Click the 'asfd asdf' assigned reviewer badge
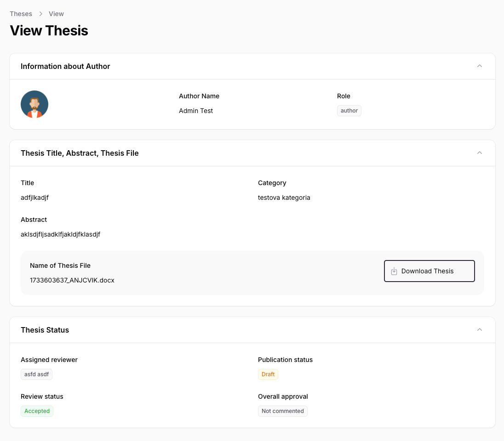This screenshot has width=504, height=441. [x=36, y=374]
